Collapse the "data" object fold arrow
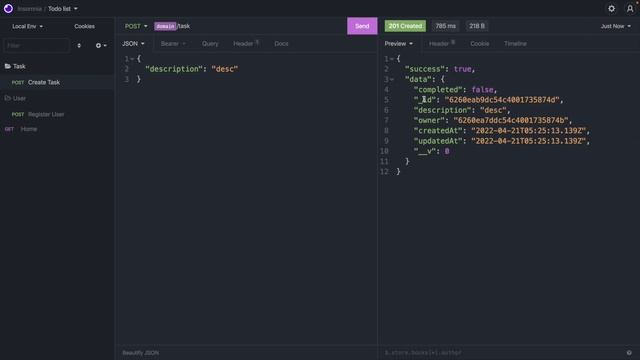This screenshot has height=360, width=640. coord(392,80)
